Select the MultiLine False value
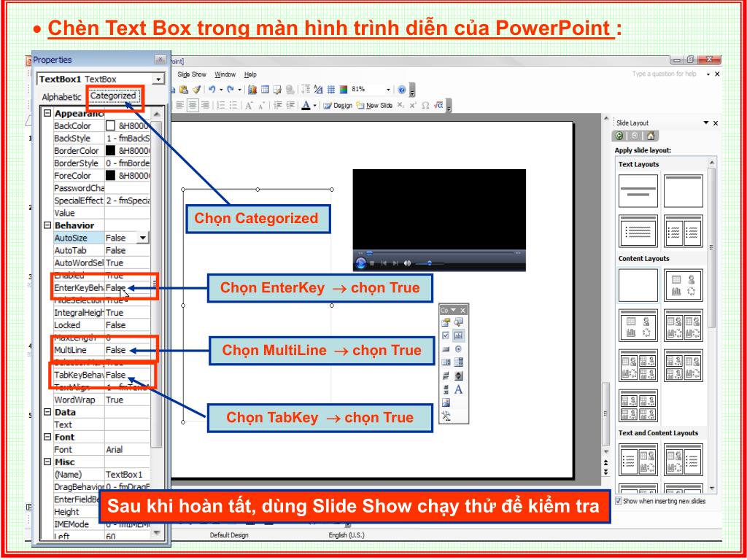 click(116, 350)
